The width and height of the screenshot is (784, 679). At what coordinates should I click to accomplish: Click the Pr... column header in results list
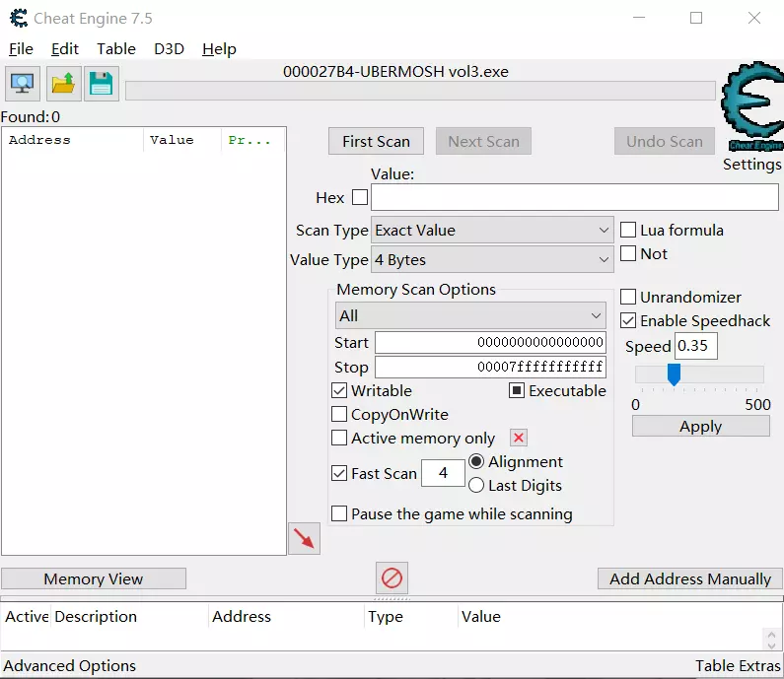coord(252,140)
